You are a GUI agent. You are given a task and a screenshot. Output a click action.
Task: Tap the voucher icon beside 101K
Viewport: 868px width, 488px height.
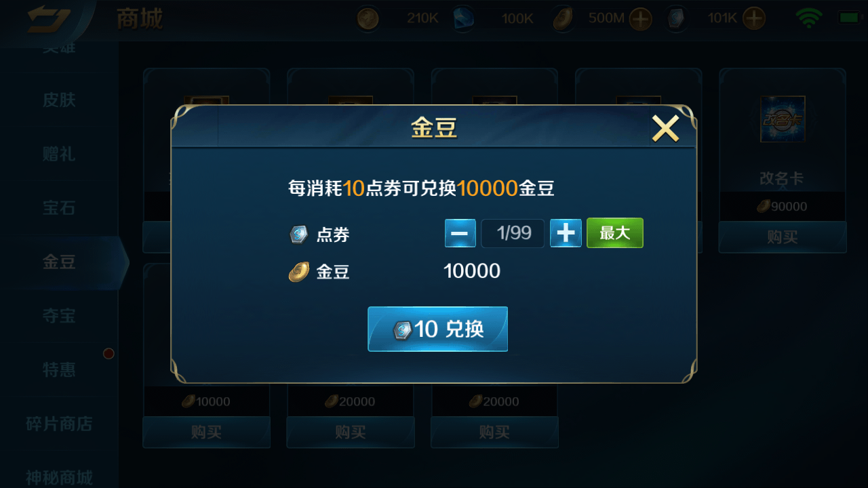pyautogui.click(x=675, y=19)
